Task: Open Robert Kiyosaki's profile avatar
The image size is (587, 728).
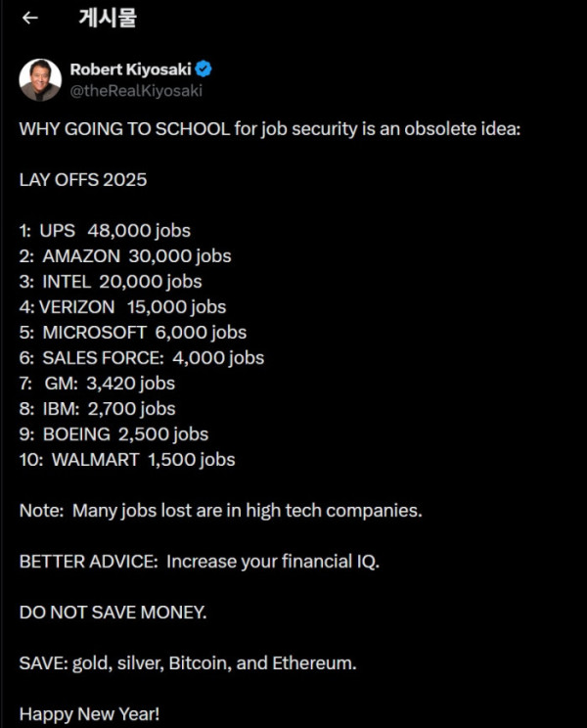Action: [40, 78]
